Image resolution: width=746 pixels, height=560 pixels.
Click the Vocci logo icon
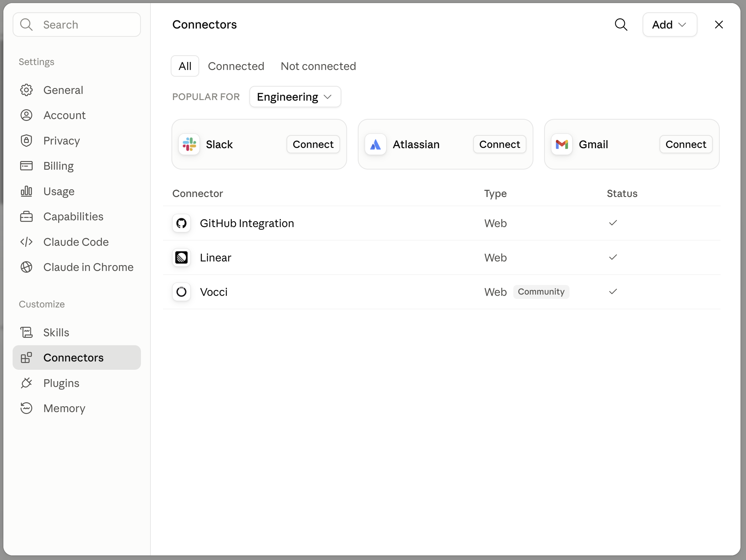[181, 292]
